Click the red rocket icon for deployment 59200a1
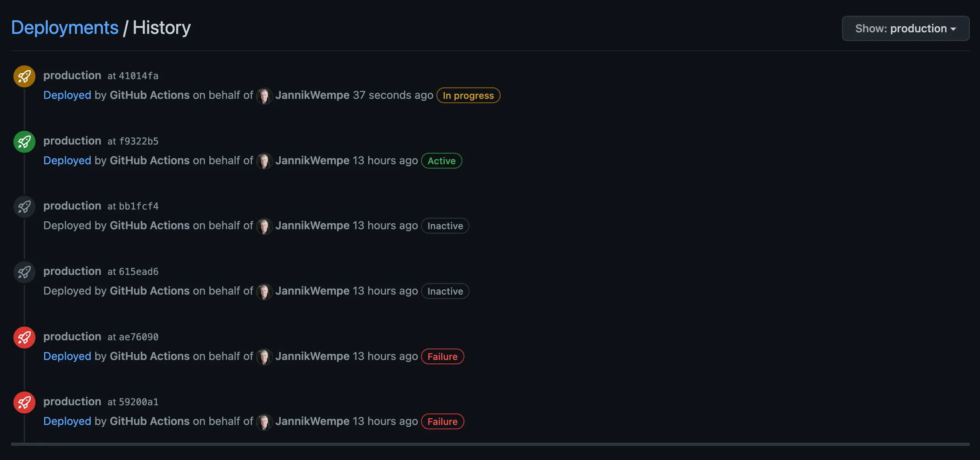Viewport: 980px width, 460px height. (x=24, y=402)
